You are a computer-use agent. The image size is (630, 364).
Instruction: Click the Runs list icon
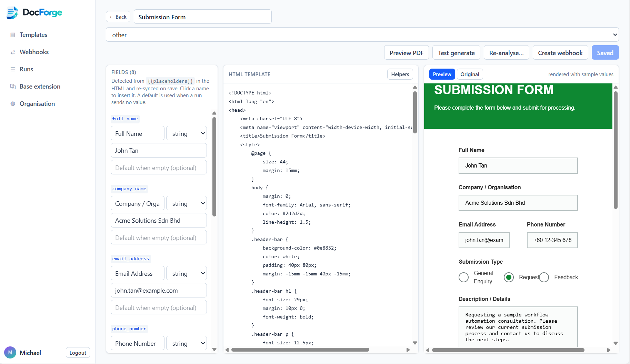pos(13,69)
